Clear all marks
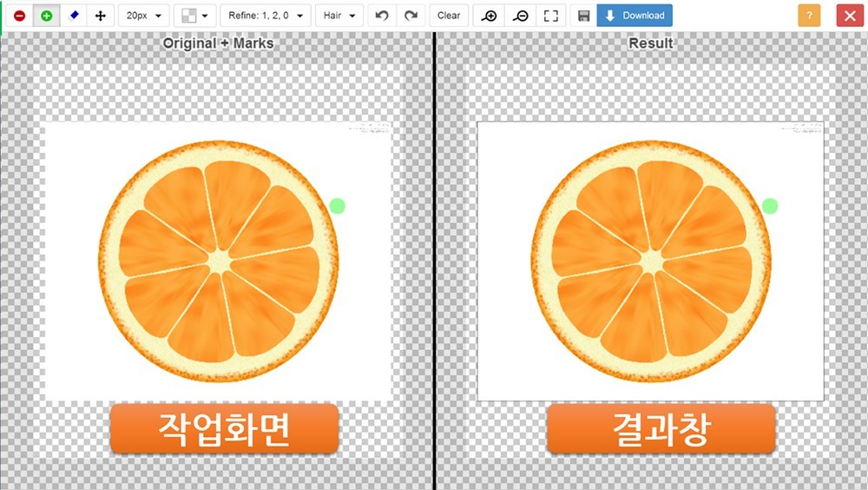 tap(449, 16)
